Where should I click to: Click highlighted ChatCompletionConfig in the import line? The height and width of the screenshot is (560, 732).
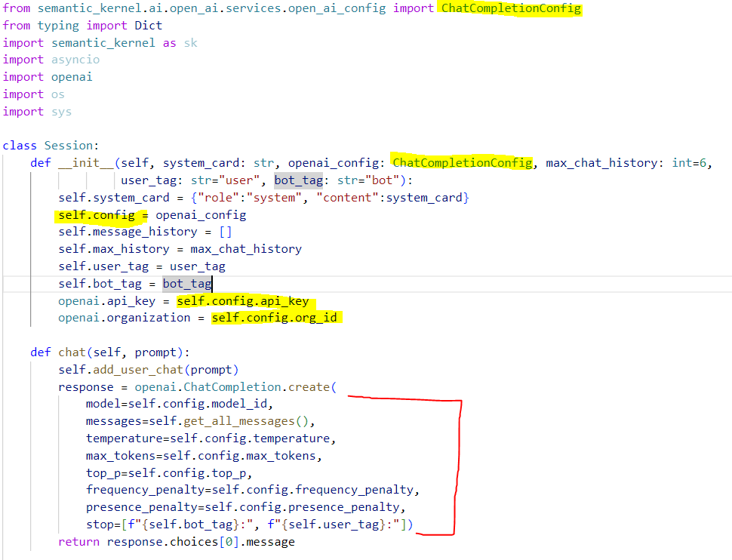click(511, 8)
